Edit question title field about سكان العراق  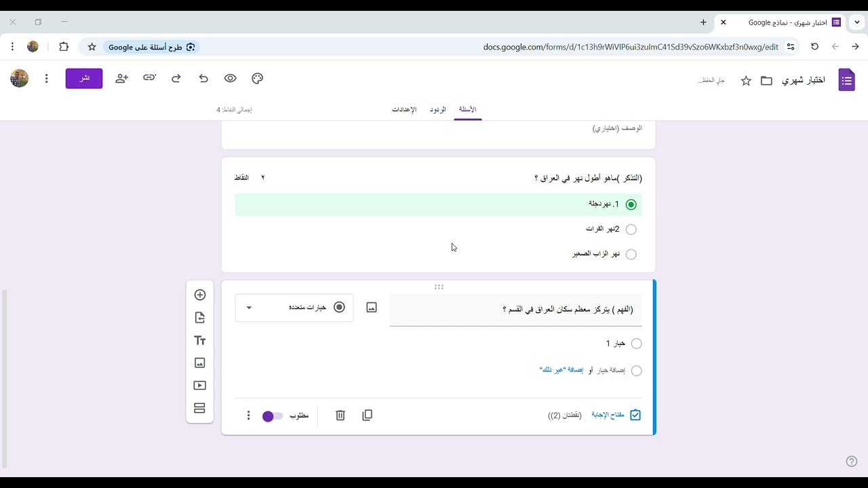point(516,310)
